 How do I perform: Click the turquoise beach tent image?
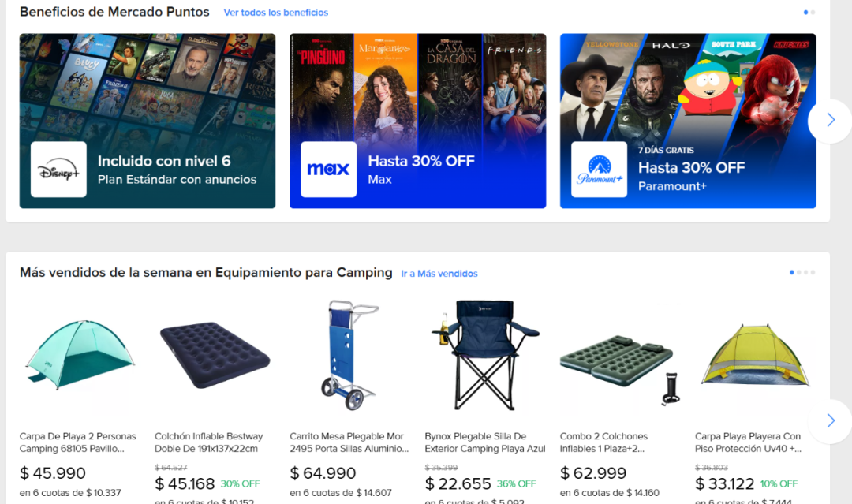click(80, 356)
